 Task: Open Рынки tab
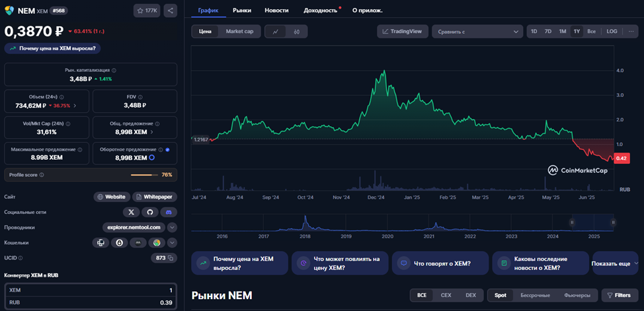pyautogui.click(x=242, y=11)
